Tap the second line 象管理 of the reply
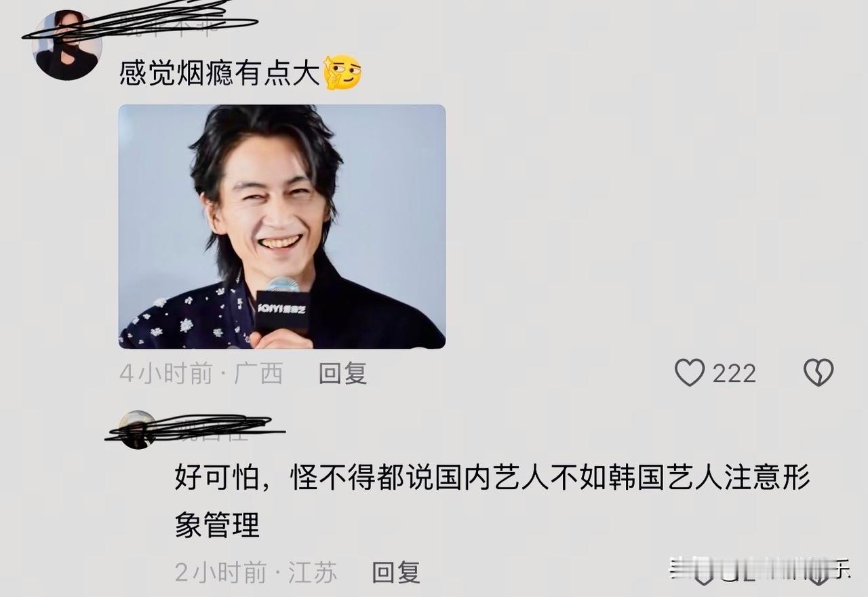Viewport: 868px width, 597px height. [x=217, y=524]
